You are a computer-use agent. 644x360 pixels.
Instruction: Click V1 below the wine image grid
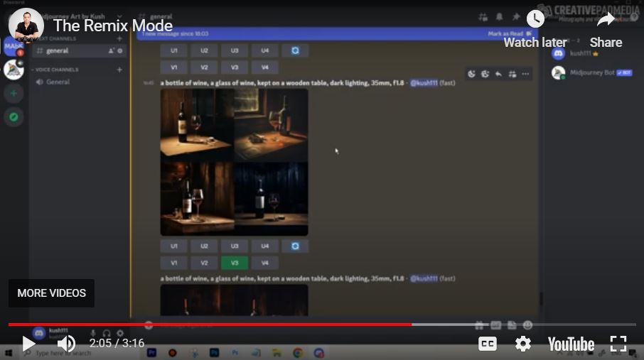173,263
